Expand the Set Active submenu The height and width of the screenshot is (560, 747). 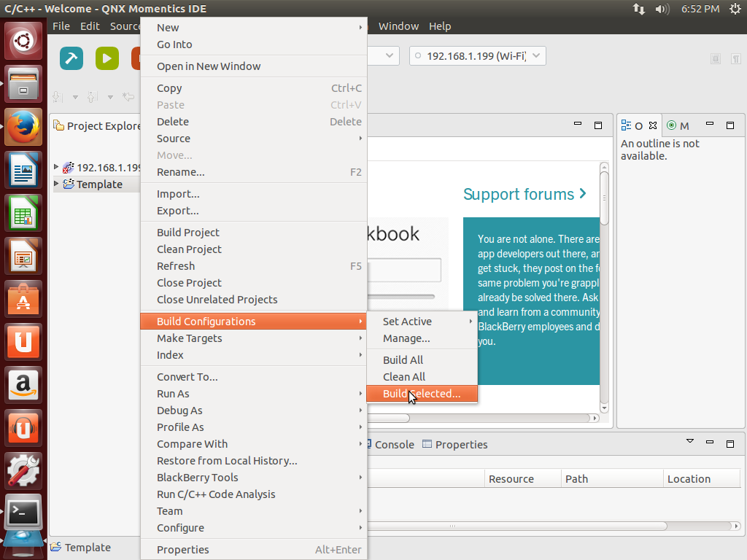point(422,322)
